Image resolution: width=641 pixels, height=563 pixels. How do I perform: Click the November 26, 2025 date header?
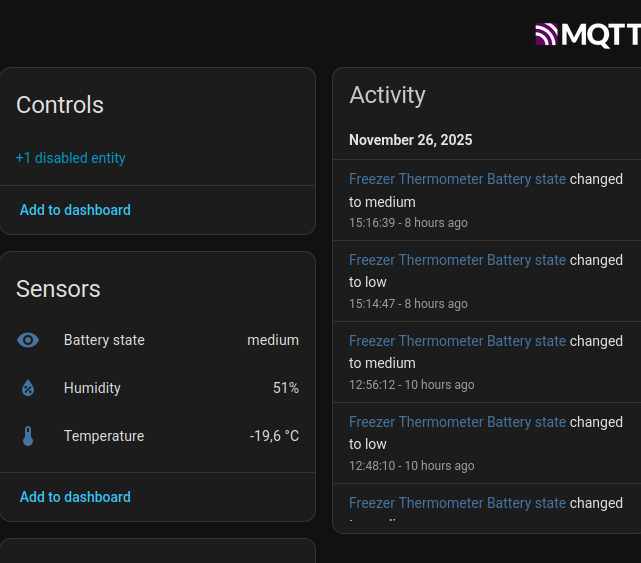411,140
